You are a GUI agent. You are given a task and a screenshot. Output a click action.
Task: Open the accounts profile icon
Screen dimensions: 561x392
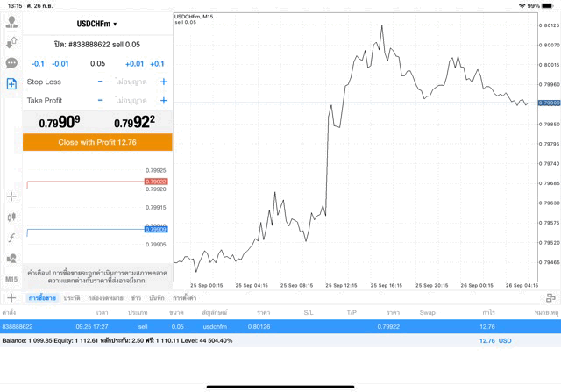click(12, 23)
